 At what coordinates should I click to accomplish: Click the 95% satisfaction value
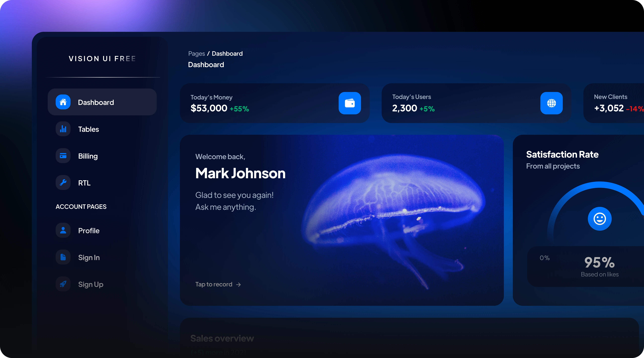600,262
